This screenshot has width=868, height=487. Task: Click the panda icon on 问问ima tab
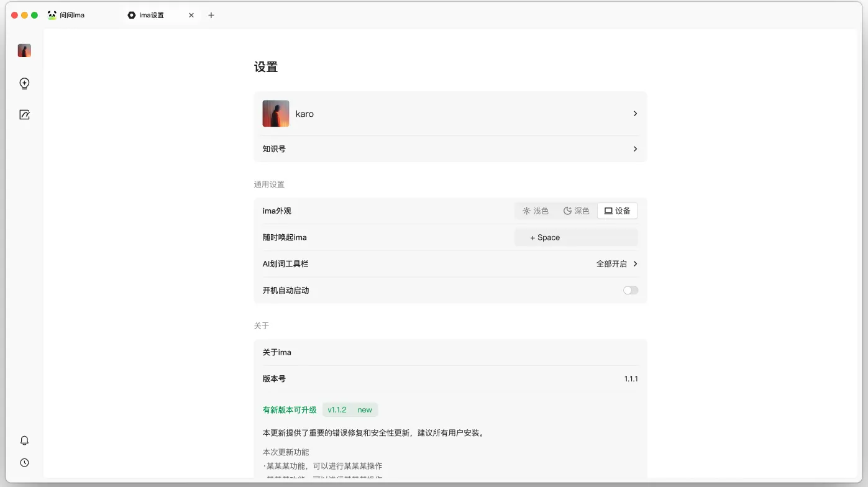(x=52, y=15)
